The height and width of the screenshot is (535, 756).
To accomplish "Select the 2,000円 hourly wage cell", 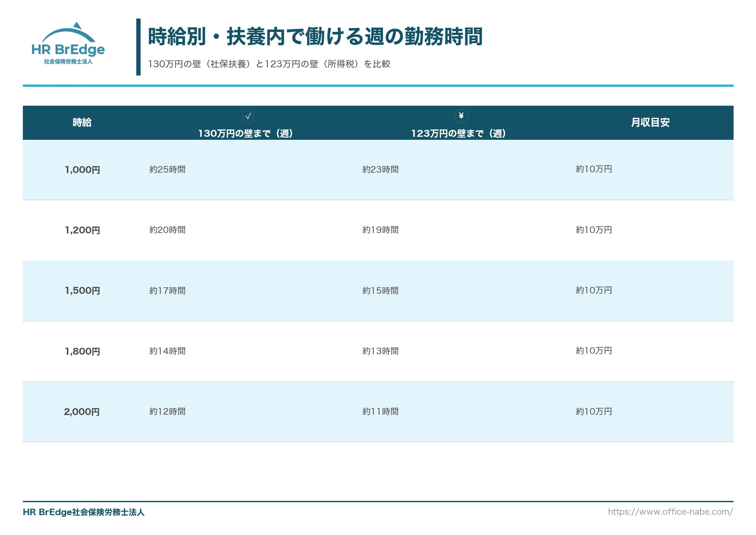I will [x=82, y=412].
